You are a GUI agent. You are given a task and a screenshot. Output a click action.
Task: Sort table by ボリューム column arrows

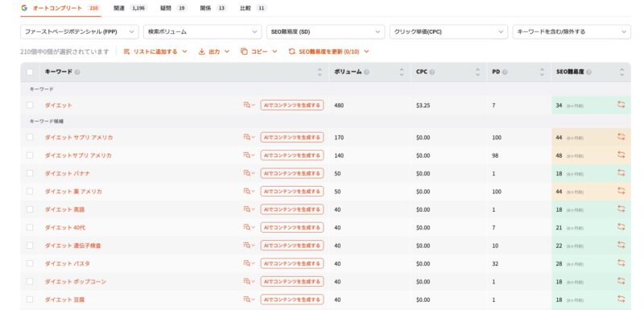(402, 72)
